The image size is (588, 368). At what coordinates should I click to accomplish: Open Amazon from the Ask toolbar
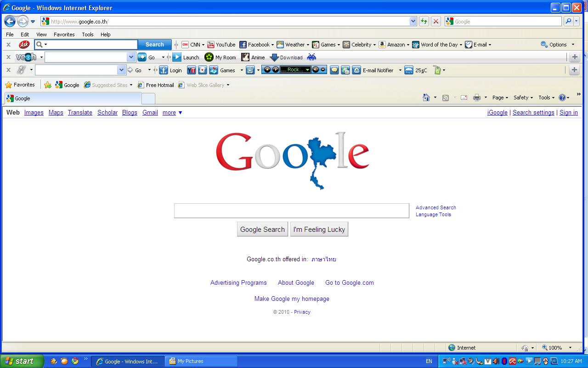click(x=394, y=45)
